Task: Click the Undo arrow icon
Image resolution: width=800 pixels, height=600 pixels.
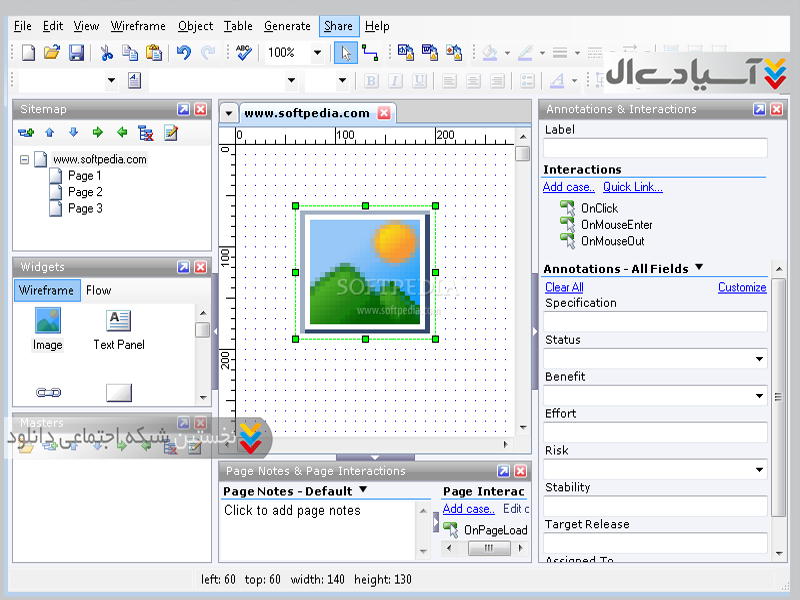Action: [x=183, y=53]
